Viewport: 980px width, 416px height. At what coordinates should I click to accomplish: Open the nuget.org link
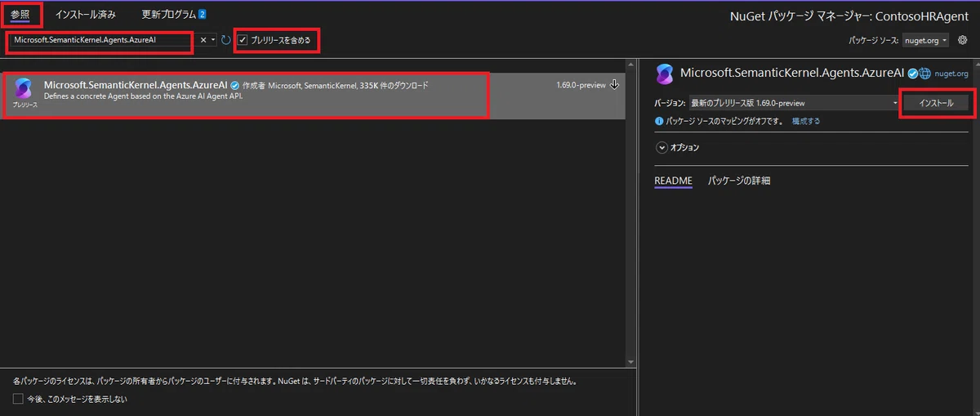tap(951, 74)
